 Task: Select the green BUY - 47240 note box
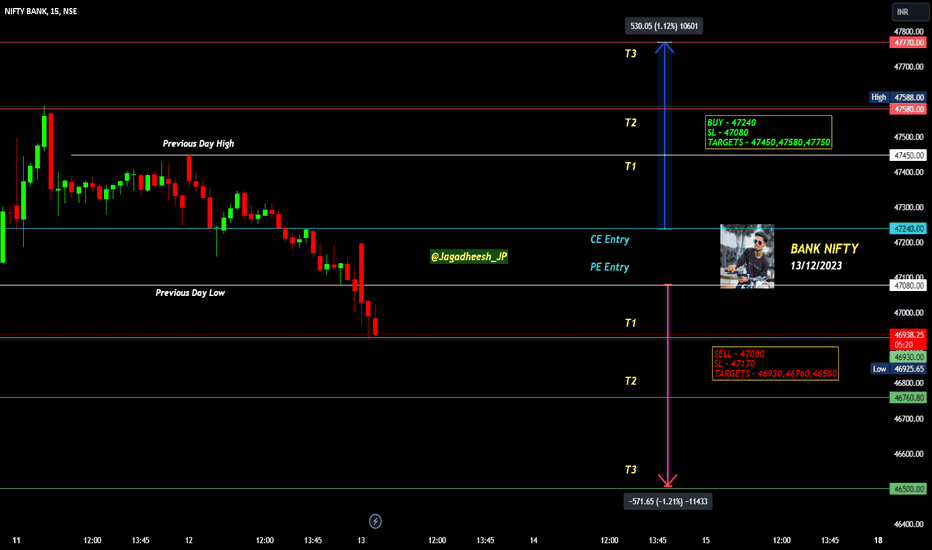[x=769, y=132]
